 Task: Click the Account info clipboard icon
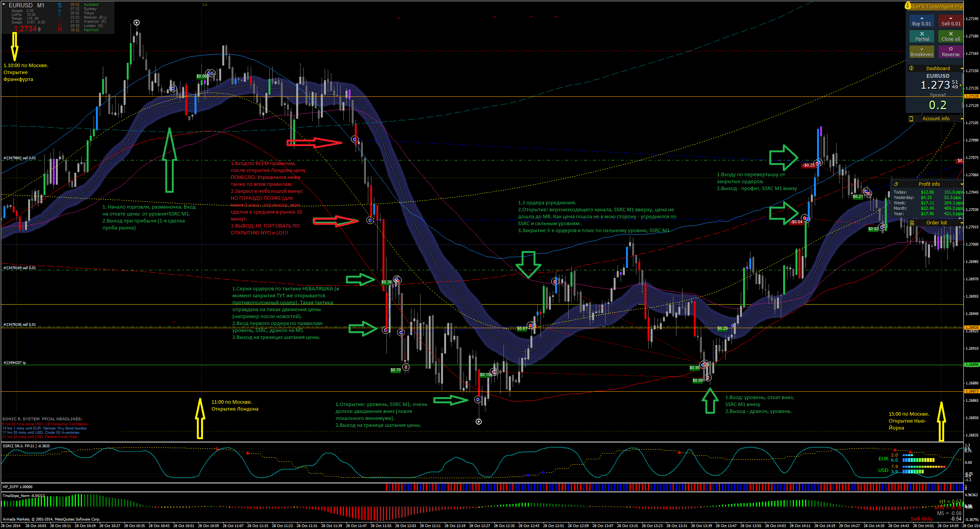(x=911, y=119)
